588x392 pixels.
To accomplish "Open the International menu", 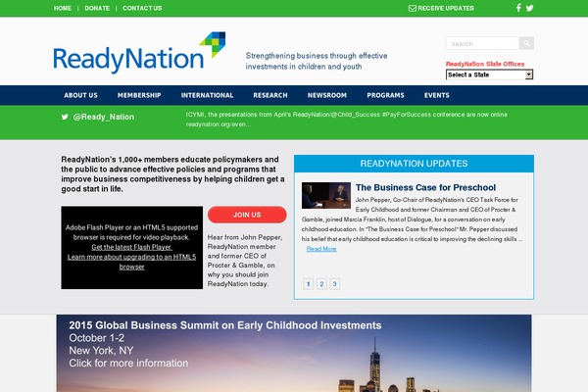I will pyautogui.click(x=207, y=95).
